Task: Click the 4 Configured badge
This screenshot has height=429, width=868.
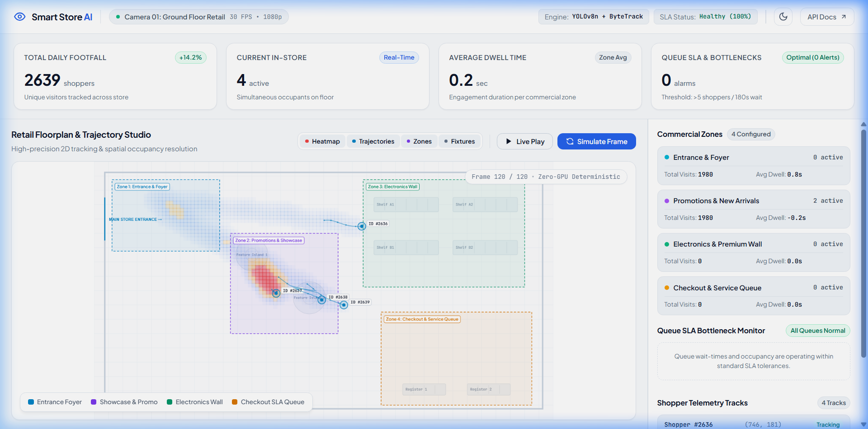Action: (751, 134)
